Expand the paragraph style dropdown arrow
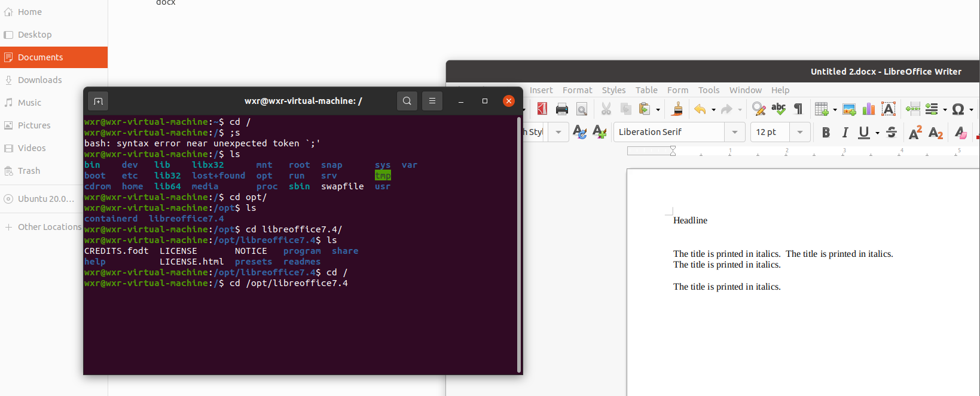This screenshot has width=980, height=396. (x=558, y=132)
